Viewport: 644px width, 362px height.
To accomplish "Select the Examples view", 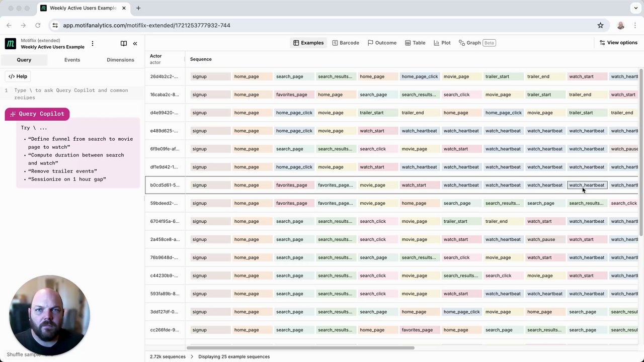I will click(308, 43).
